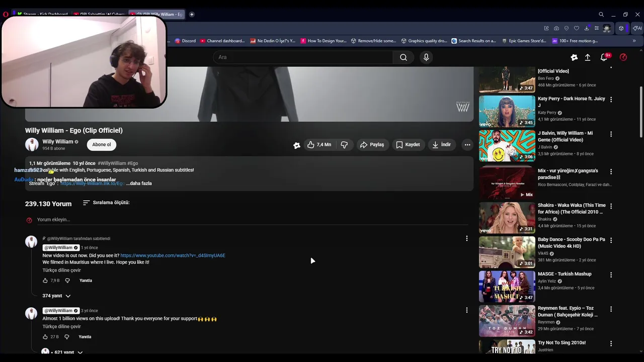Click the upload arrow icon in YouTube header
Viewport: 644px width, 362px height.
[587, 57]
